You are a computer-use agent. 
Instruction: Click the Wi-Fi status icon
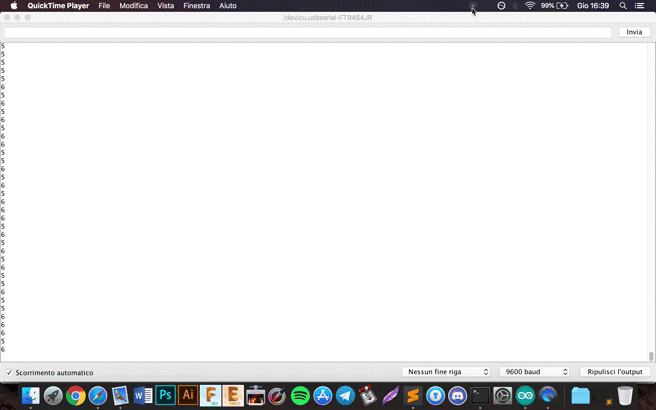tap(530, 6)
